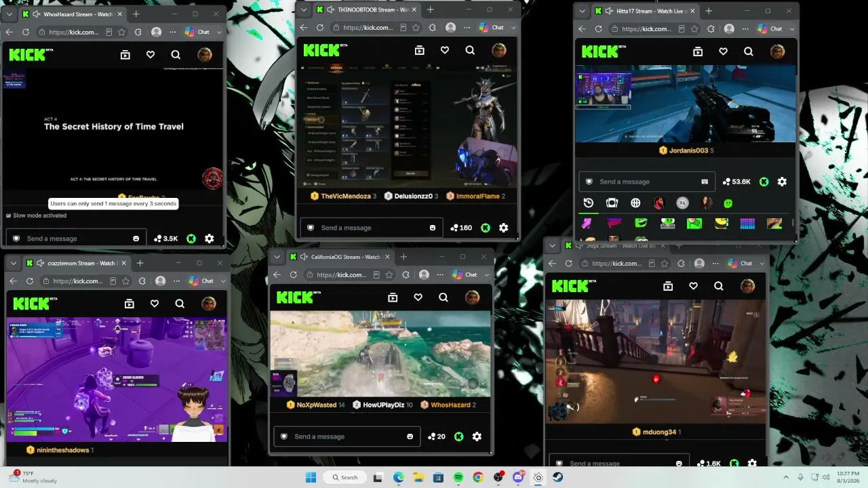Select globe emote category in Hitta17 chat

[x=635, y=203]
